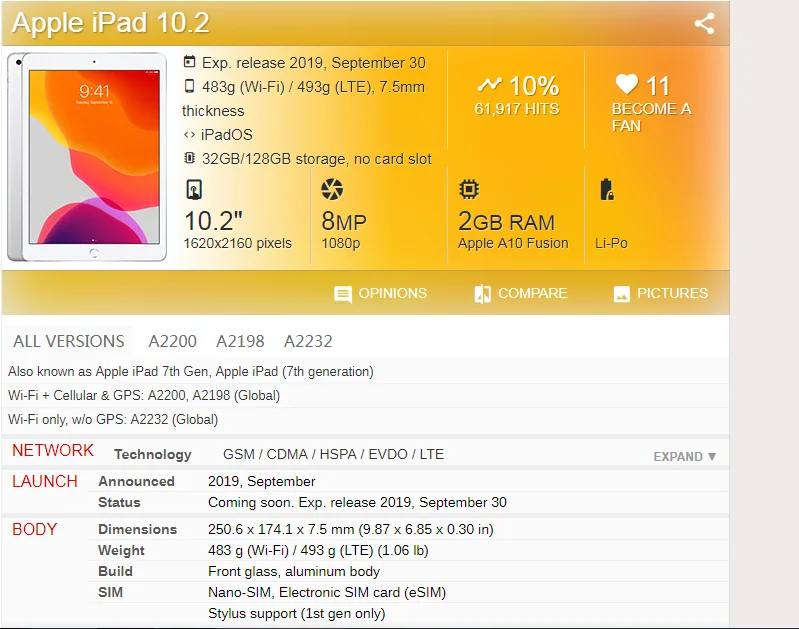Click the '2GB RAM' spec text
Image resolution: width=799 pixels, height=629 pixels.
pyautogui.click(x=506, y=222)
